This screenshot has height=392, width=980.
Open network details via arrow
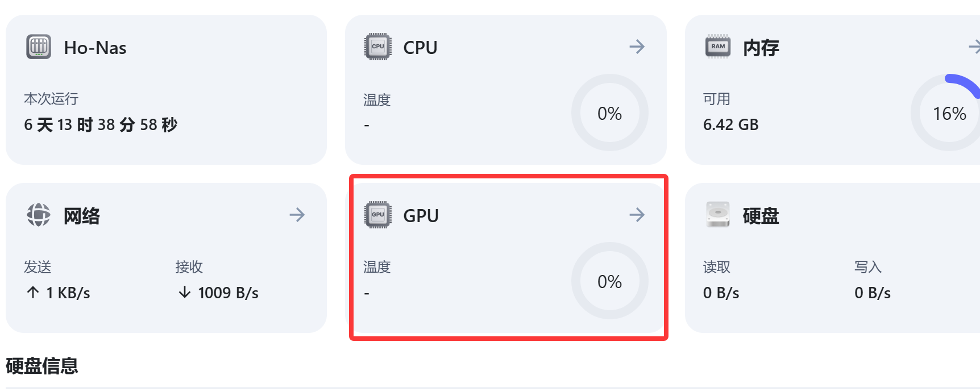297,215
